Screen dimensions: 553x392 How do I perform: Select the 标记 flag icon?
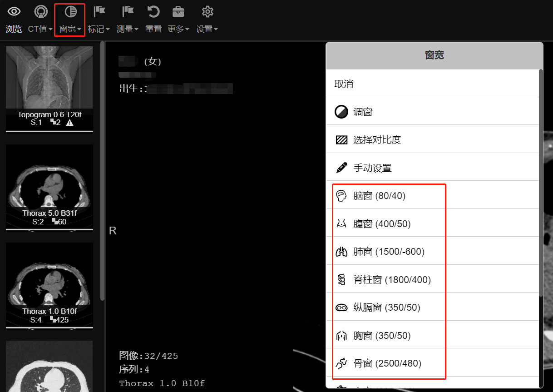pos(99,11)
